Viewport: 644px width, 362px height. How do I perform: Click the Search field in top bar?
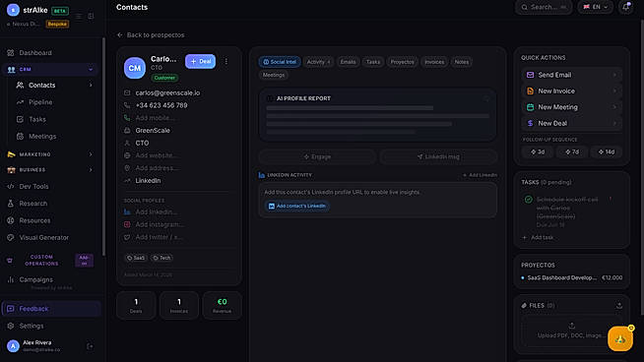point(544,7)
